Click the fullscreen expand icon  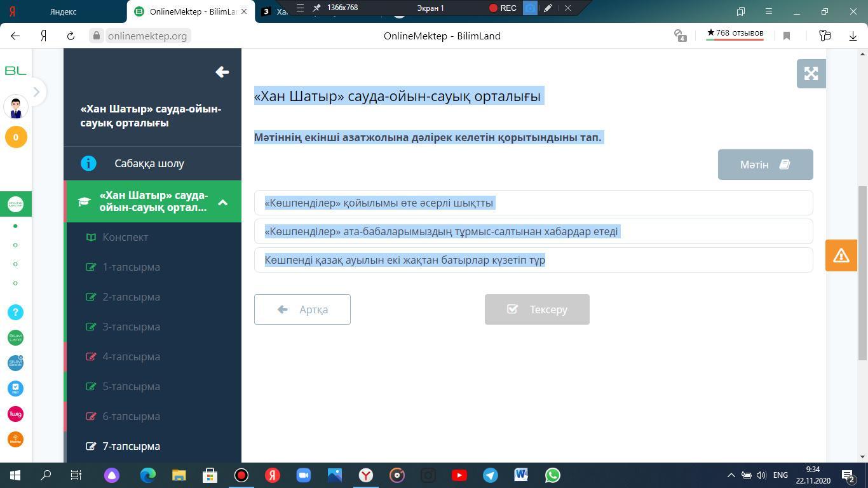coord(811,74)
